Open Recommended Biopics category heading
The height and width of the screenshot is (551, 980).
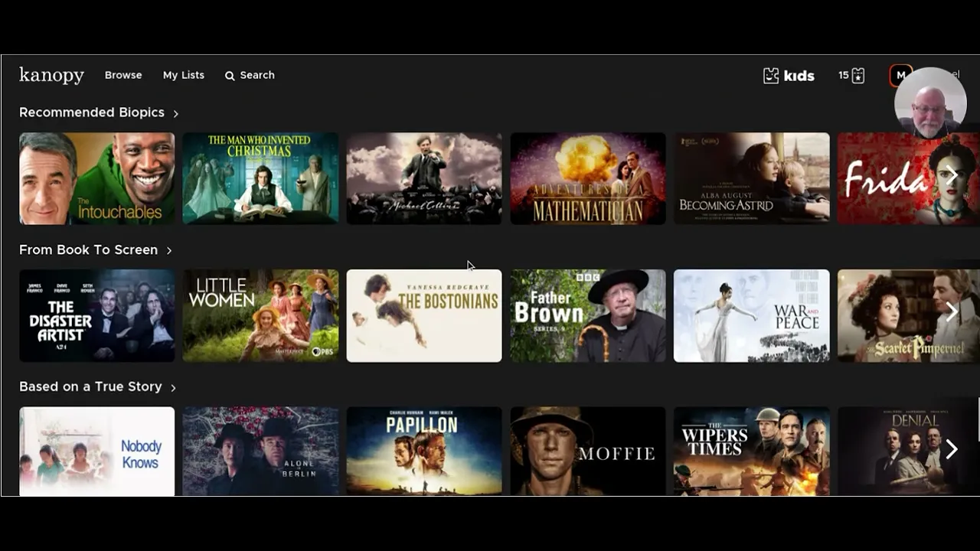[92, 112]
